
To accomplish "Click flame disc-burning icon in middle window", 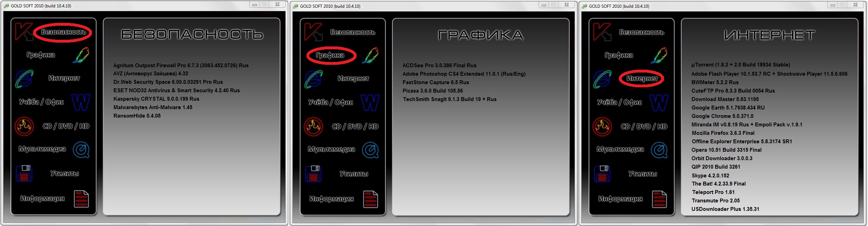I will click(314, 127).
